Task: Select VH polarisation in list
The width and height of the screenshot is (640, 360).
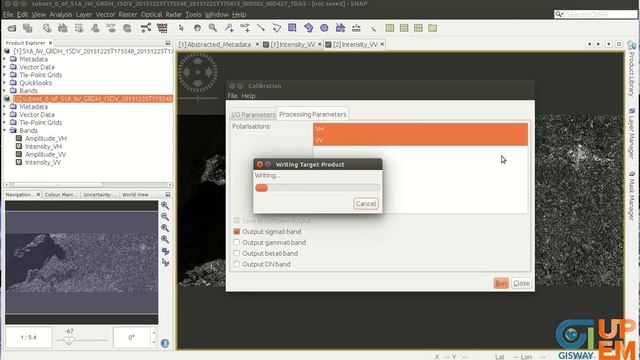Action: coord(420,129)
